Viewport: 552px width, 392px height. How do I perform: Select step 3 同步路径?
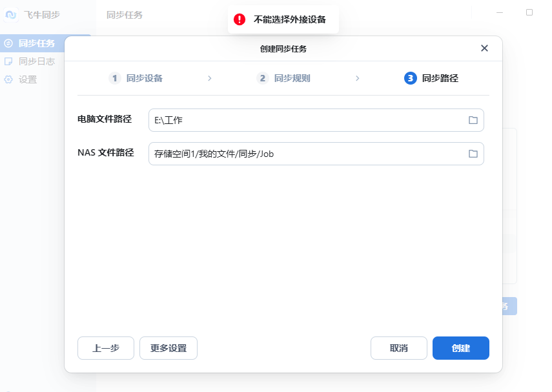click(x=431, y=78)
